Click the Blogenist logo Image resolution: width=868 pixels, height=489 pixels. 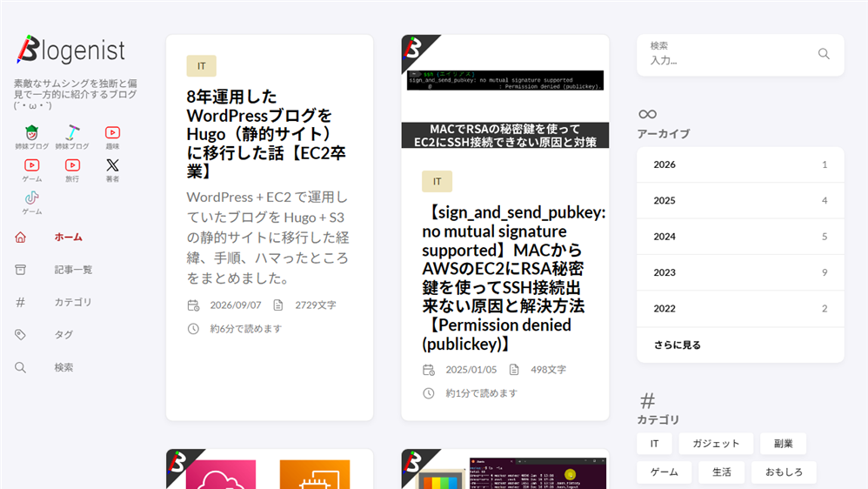click(70, 50)
